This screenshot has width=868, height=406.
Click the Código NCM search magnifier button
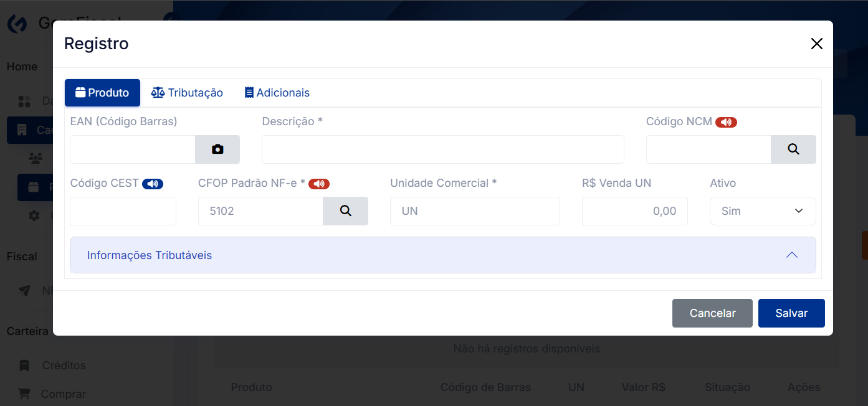click(x=793, y=149)
